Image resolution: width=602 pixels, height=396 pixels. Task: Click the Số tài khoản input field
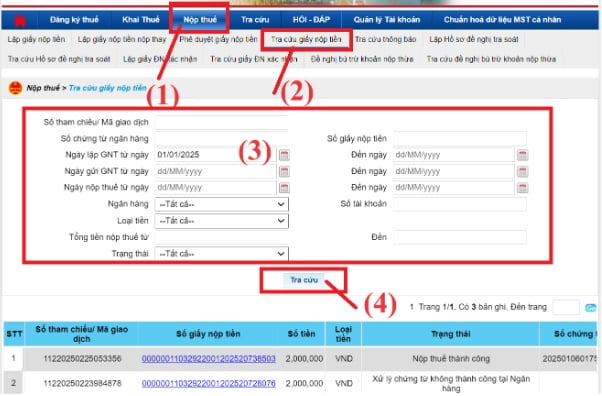(460, 204)
